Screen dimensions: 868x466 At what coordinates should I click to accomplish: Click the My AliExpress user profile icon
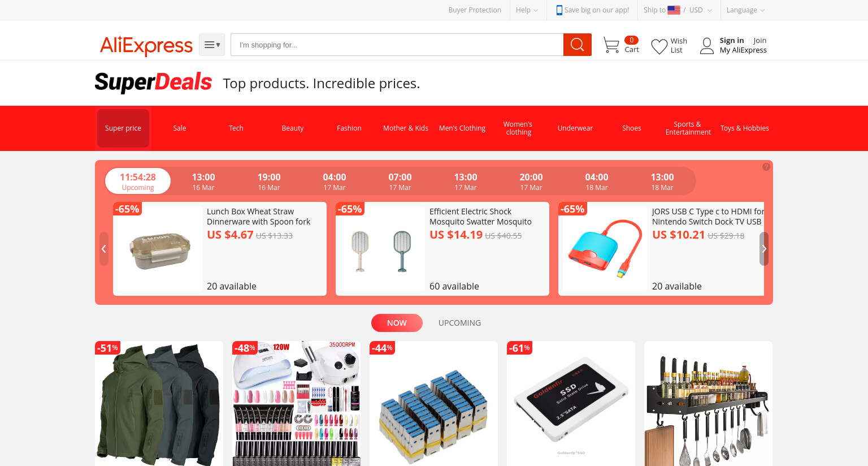tap(706, 46)
